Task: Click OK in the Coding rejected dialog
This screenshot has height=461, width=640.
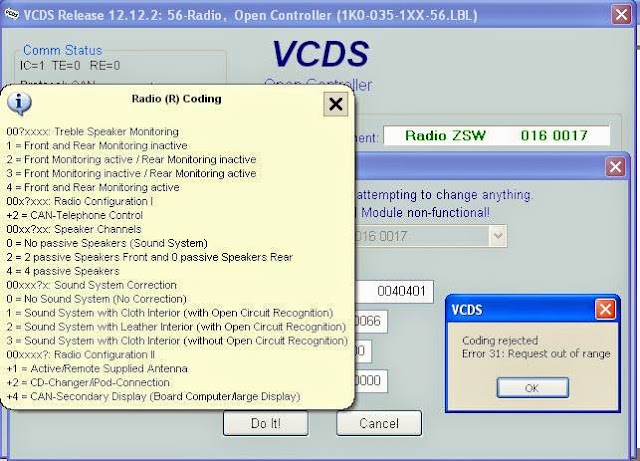Action: pos(532,388)
